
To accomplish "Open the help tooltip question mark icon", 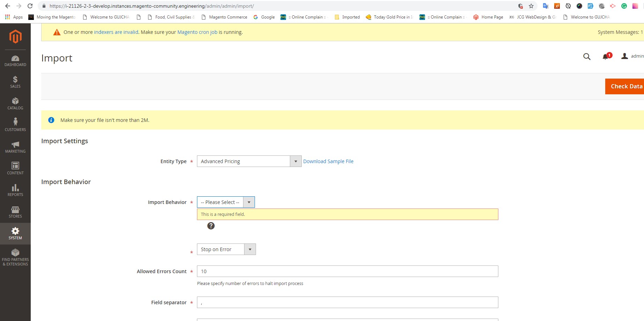I will coord(211,226).
